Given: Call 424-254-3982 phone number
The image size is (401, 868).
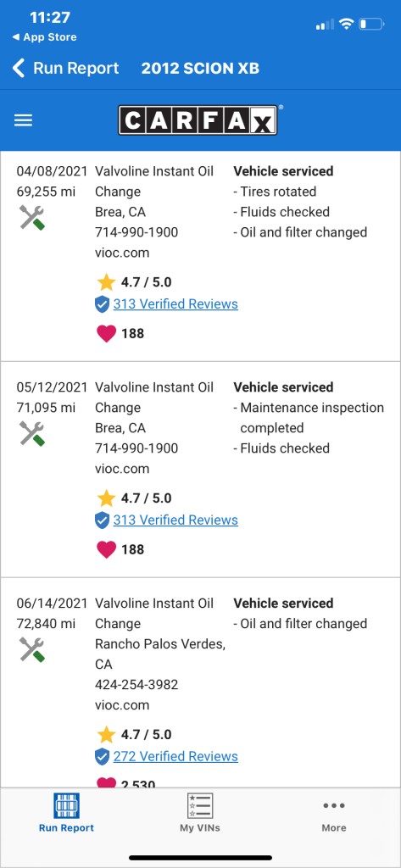Looking at the screenshot, I should click(x=136, y=685).
